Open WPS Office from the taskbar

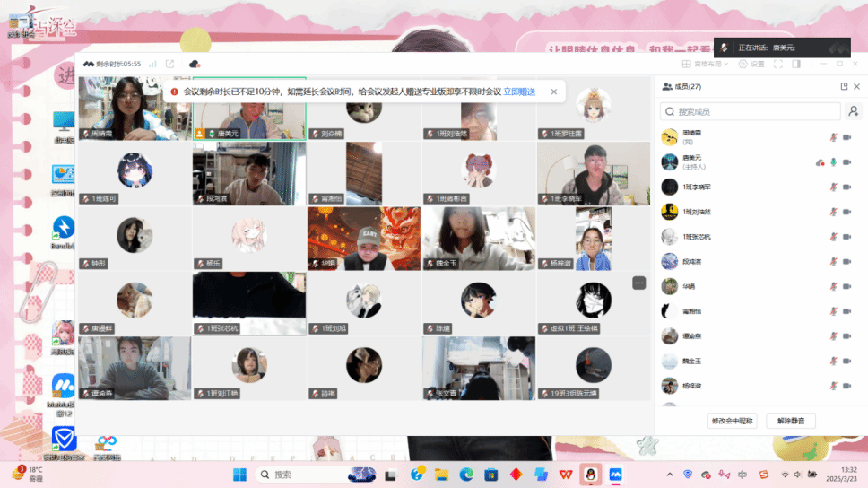[x=566, y=474]
